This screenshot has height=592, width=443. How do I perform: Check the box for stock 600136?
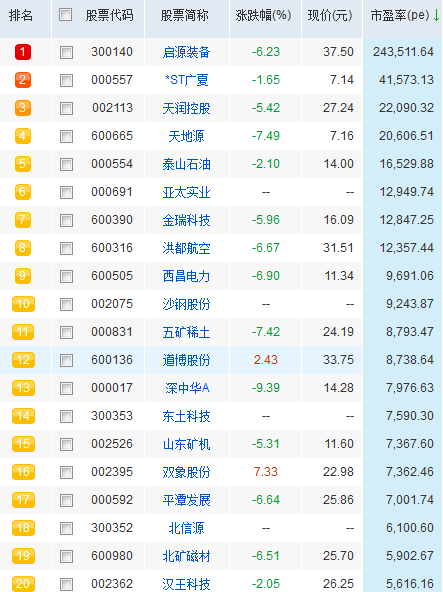point(66,360)
